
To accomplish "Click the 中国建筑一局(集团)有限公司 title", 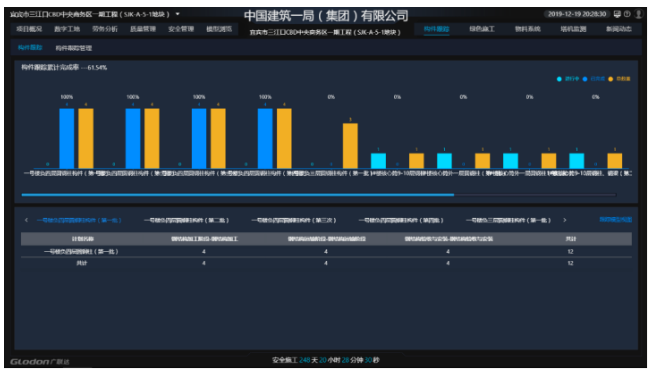I will pos(326,16).
